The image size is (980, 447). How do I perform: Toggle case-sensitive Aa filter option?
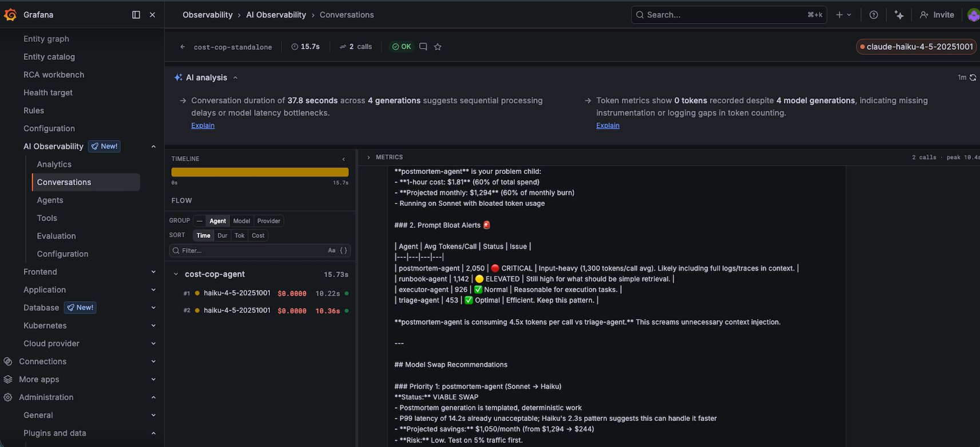click(x=331, y=250)
